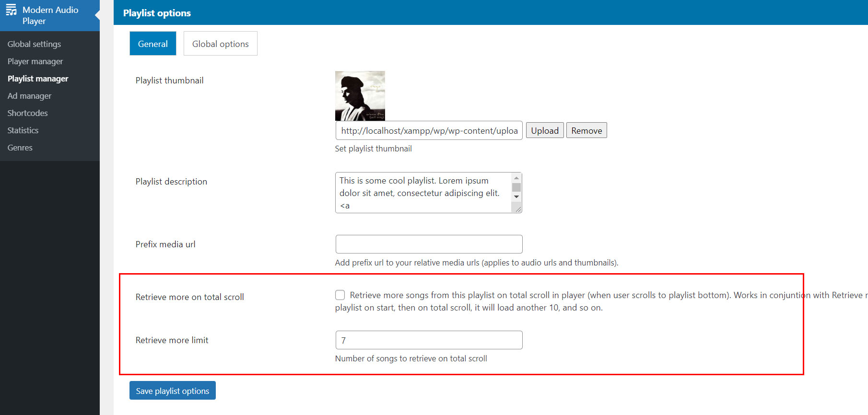
Task: Click 'Number of songs to retrieve' hint text
Action: (411, 358)
